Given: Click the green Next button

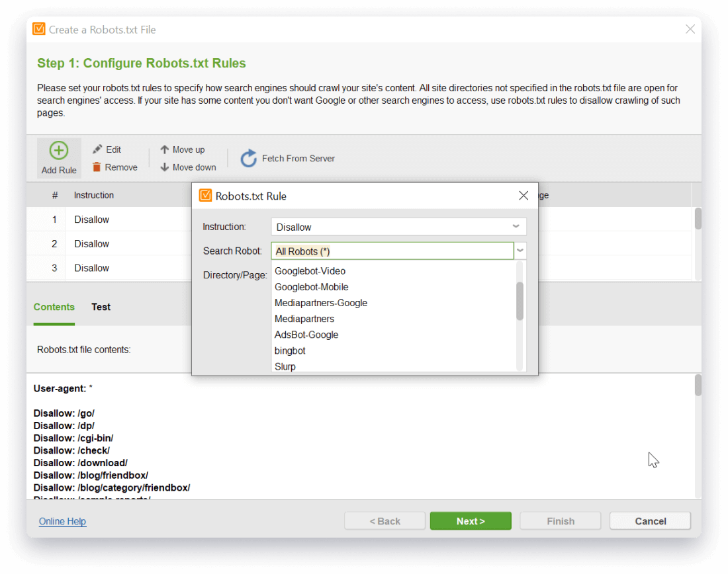Looking at the screenshot, I should pyautogui.click(x=471, y=521).
